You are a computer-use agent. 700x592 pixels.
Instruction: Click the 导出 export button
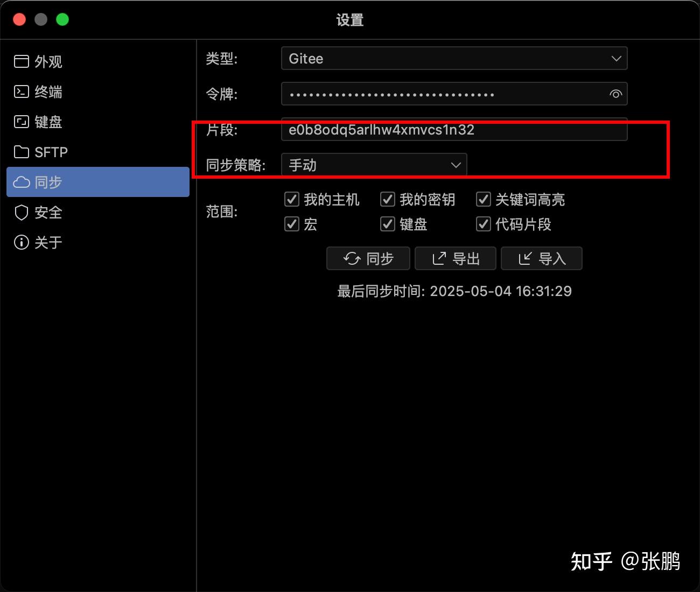455,258
